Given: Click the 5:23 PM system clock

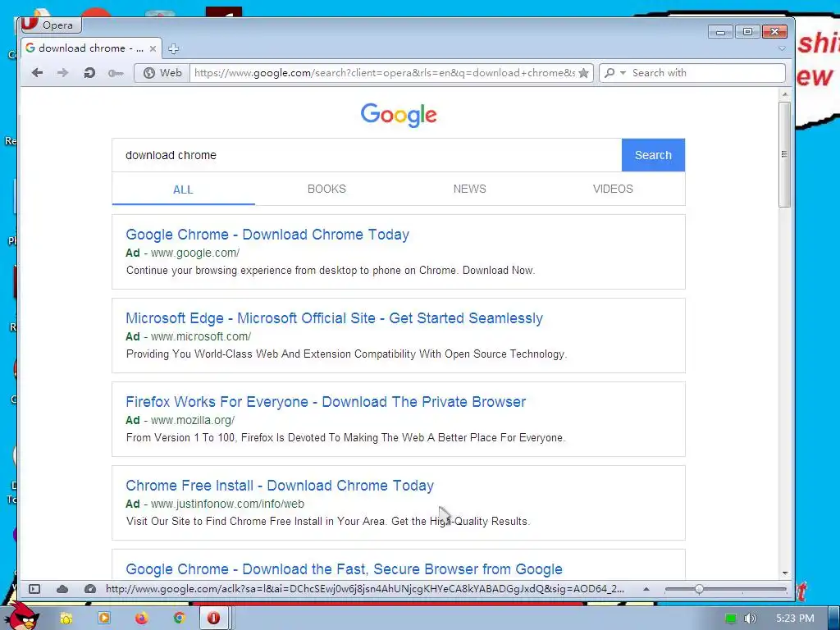Looking at the screenshot, I should 795,619.
